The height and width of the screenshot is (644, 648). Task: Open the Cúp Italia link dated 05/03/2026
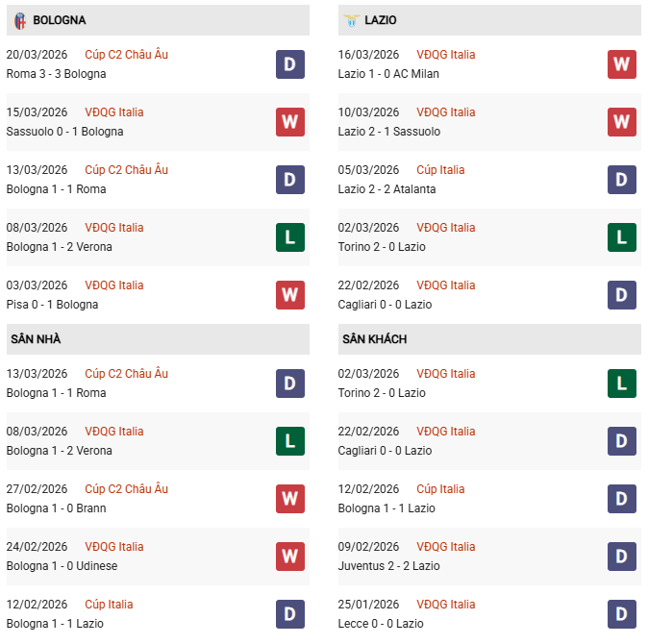440,170
